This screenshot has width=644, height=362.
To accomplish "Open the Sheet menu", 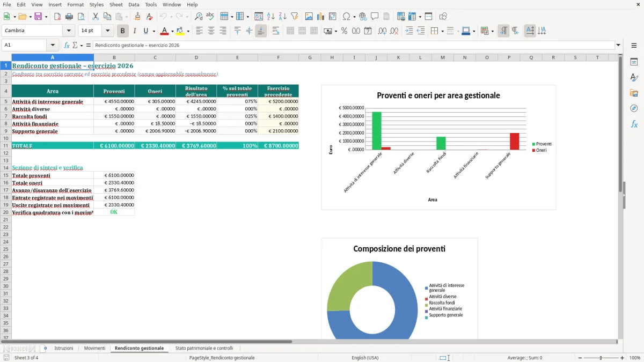I will pos(116,4).
